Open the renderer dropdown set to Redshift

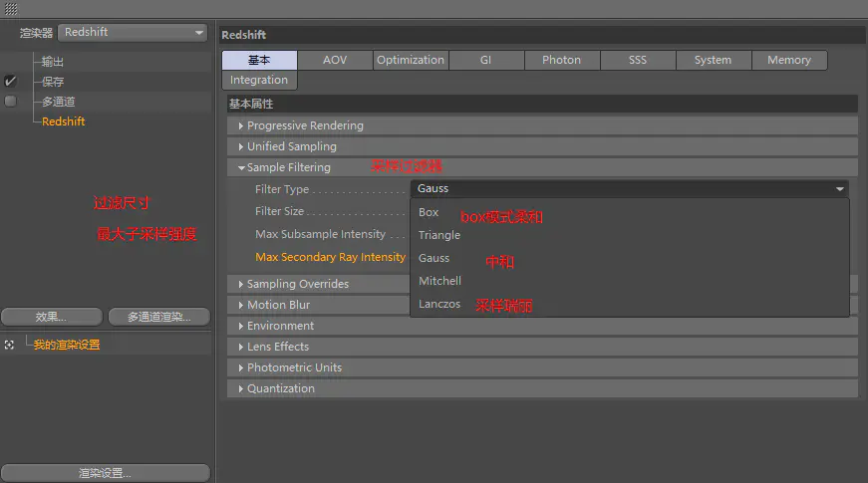pos(133,32)
